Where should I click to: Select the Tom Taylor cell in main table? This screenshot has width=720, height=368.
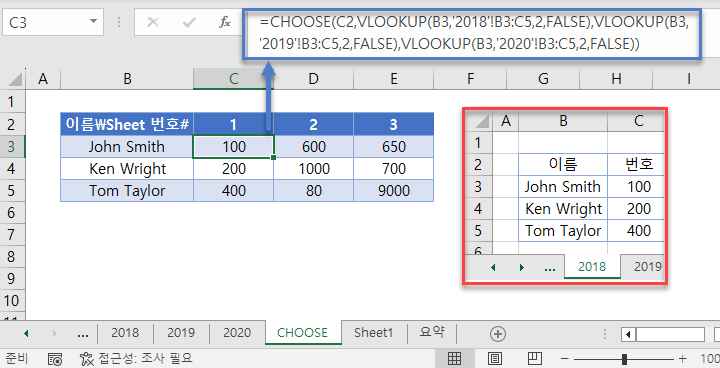click(127, 191)
